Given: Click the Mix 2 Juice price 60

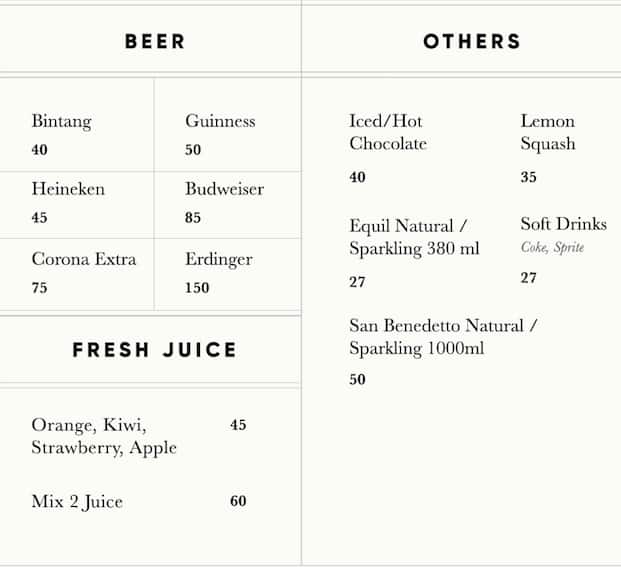Looking at the screenshot, I should click(238, 501).
